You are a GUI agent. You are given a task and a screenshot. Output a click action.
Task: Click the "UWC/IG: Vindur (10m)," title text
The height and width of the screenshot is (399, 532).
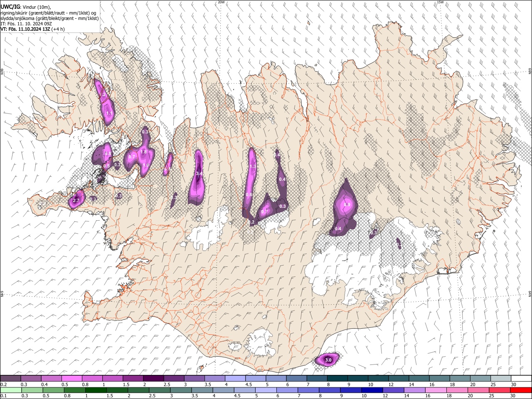pos(26,7)
